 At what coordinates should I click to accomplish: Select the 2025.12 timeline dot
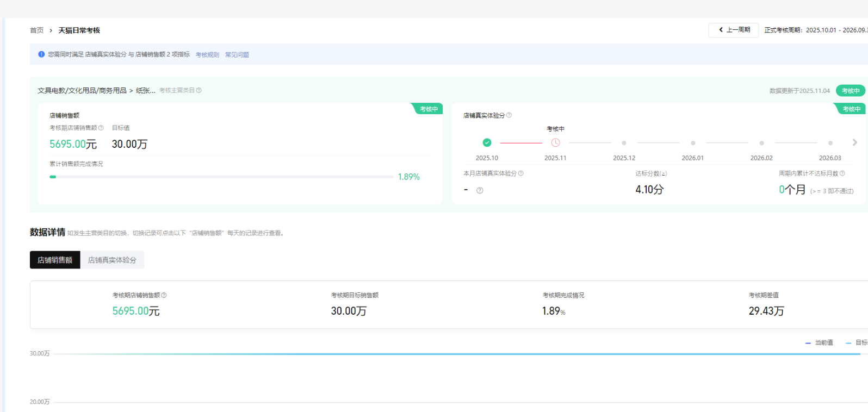pyautogui.click(x=624, y=143)
